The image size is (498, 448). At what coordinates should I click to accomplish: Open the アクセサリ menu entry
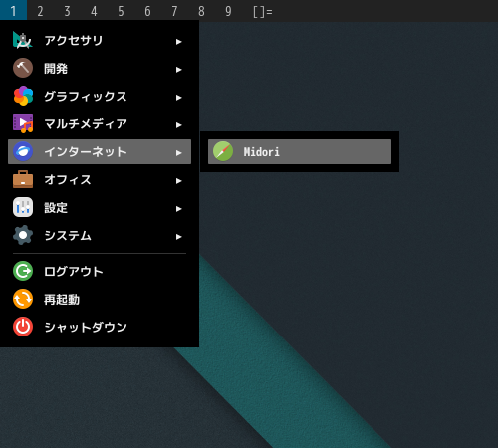point(100,40)
